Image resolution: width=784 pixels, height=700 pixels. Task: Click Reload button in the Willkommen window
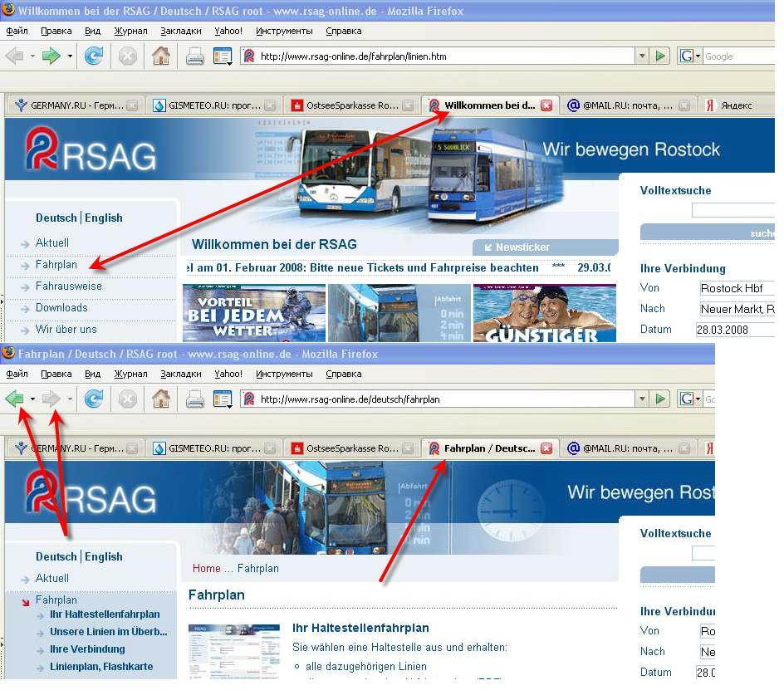[x=94, y=56]
